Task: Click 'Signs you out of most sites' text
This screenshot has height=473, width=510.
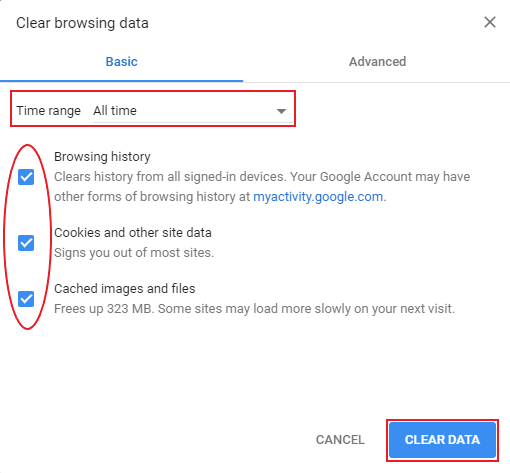Action: pos(134,253)
